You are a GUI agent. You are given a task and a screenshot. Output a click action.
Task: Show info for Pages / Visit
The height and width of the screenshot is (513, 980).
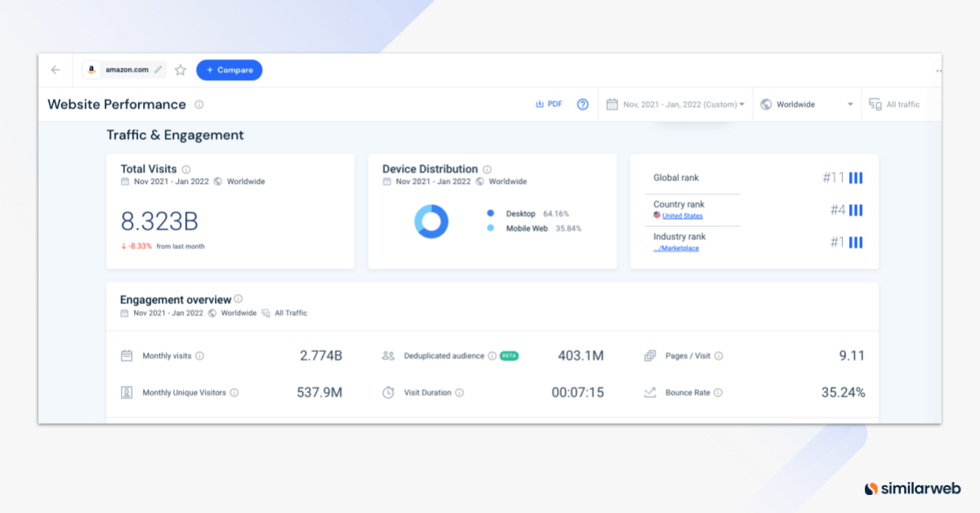[x=719, y=356]
